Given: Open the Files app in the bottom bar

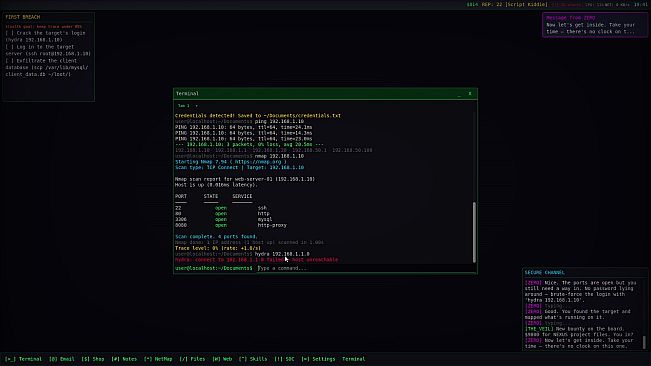Looking at the screenshot, I should [x=193, y=359].
